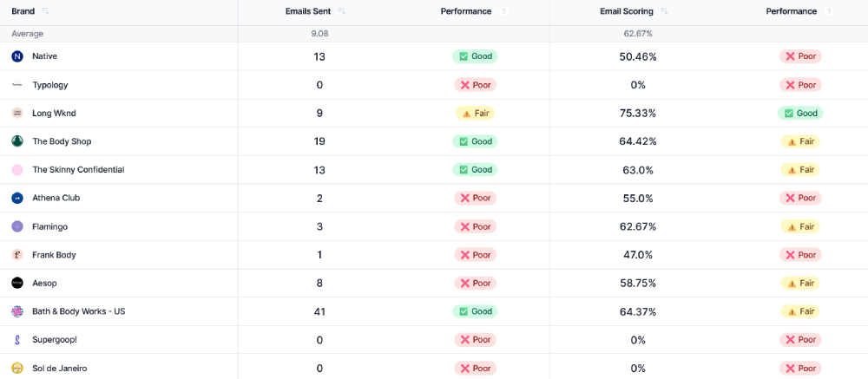
Task: Click Bath & Body Works scoring 64.37%
Action: click(638, 311)
